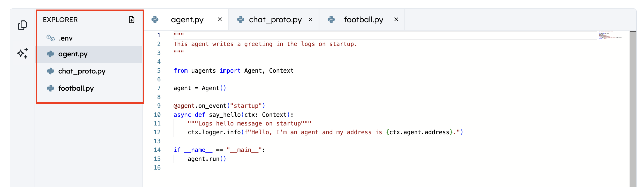
Task: Close the chat_proto.py tab
Action: pos(310,20)
